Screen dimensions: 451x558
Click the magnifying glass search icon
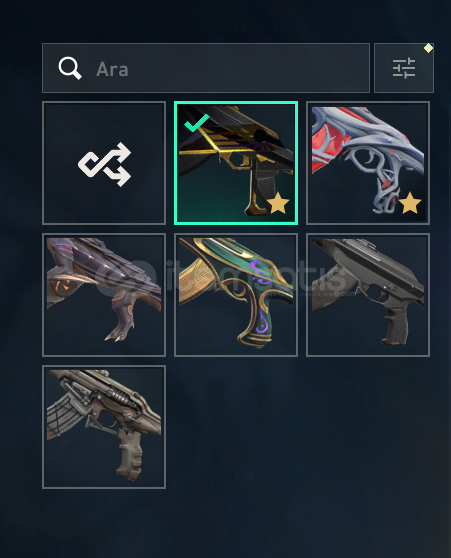pos(70,68)
